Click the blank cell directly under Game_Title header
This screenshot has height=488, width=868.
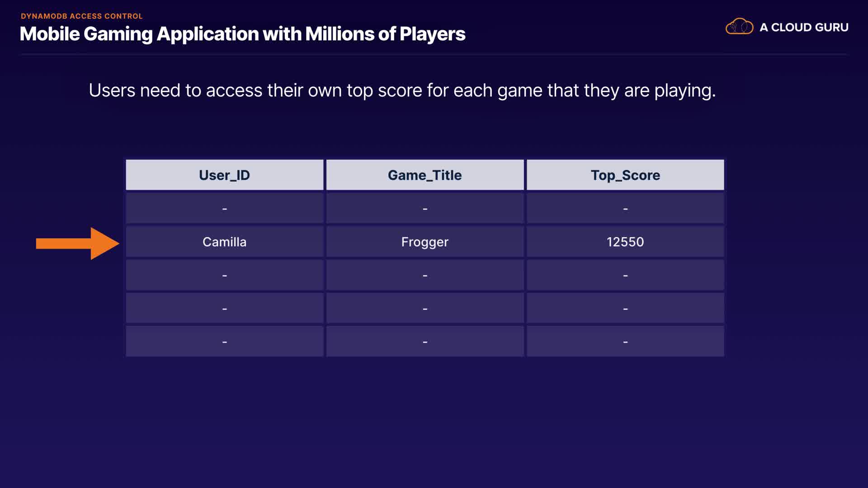425,208
